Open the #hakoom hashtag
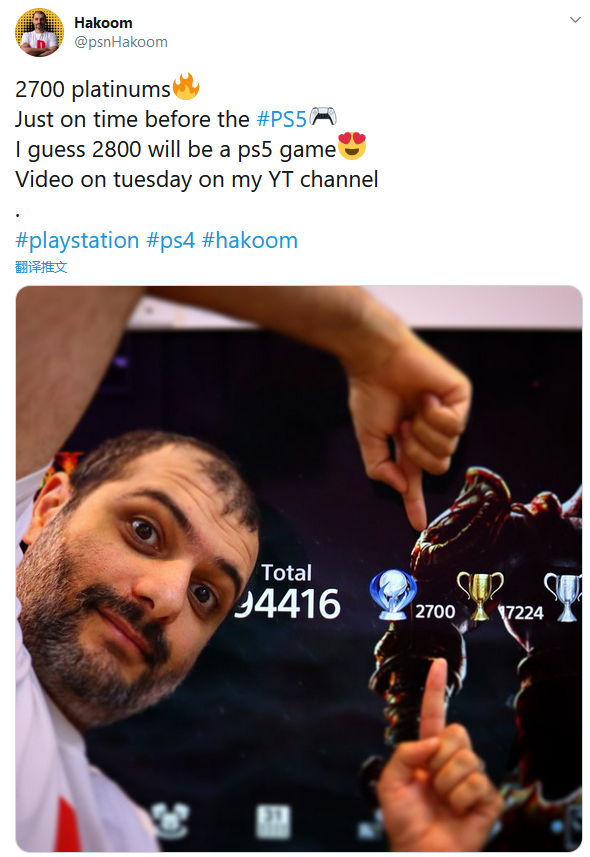This screenshot has width=590, height=857. 250,240
